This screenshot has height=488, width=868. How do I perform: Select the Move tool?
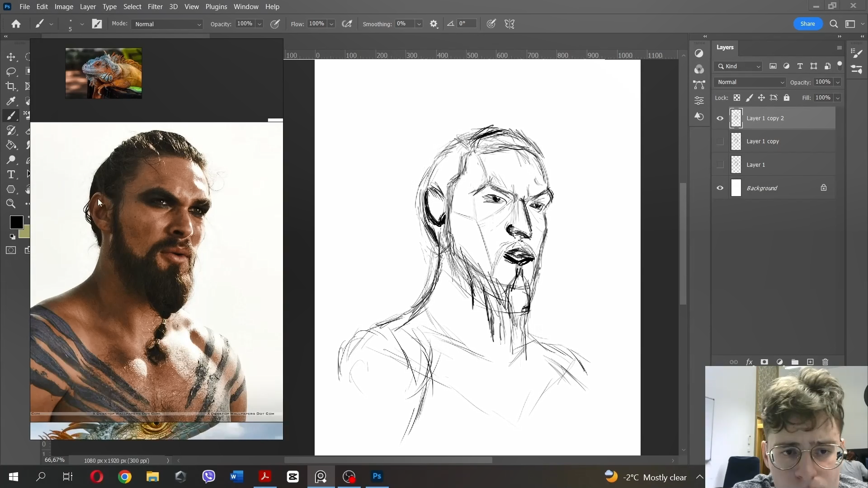tap(11, 57)
